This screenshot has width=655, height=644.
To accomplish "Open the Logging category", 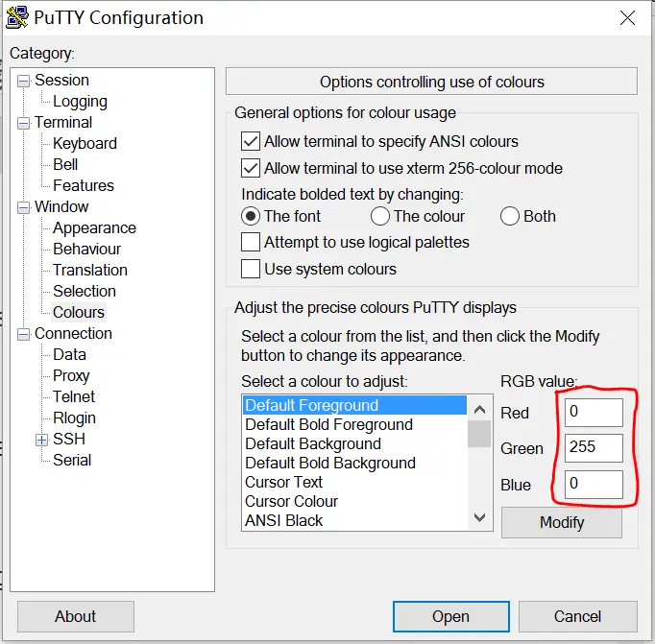I will 81,102.
